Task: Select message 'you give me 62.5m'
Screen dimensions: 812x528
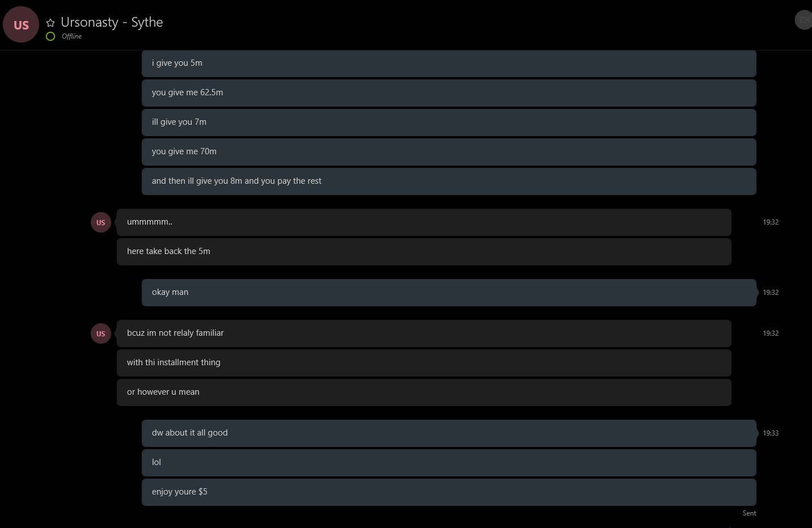Action: [449, 92]
